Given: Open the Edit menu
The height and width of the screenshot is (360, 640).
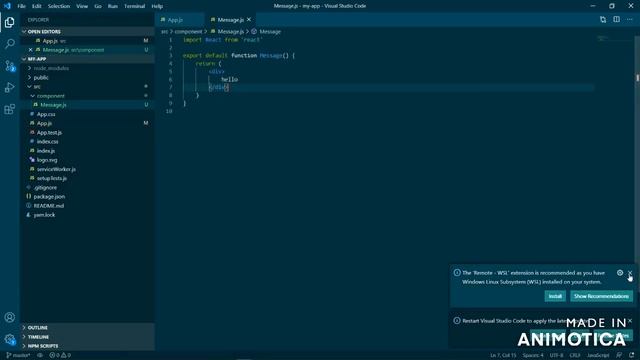Looking at the screenshot, I should [x=37, y=6].
